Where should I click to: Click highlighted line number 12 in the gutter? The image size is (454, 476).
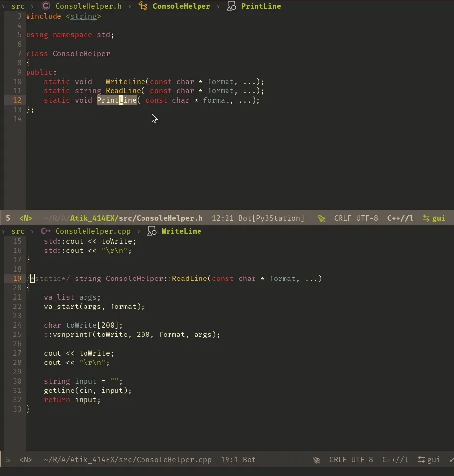17,100
